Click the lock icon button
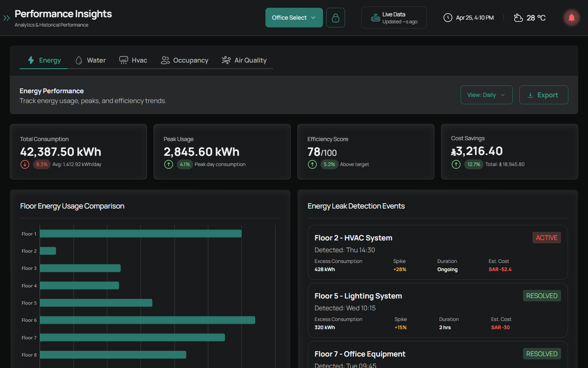The image size is (588, 368). [x=336, y=18]
